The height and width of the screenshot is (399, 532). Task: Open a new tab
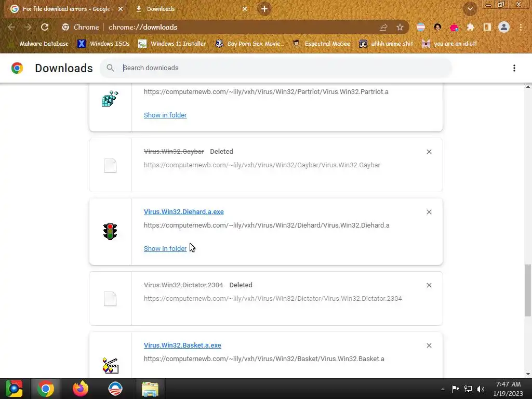[x=264, y=9]
